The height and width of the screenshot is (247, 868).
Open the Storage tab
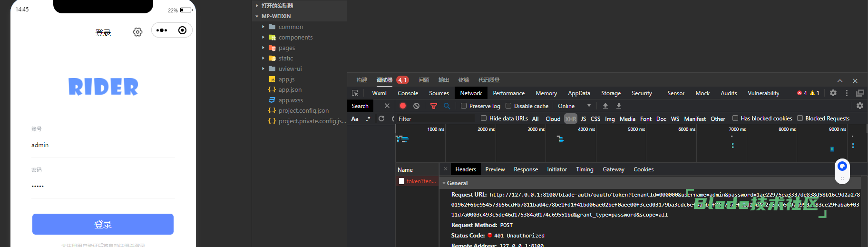click(x=611, y=93)
